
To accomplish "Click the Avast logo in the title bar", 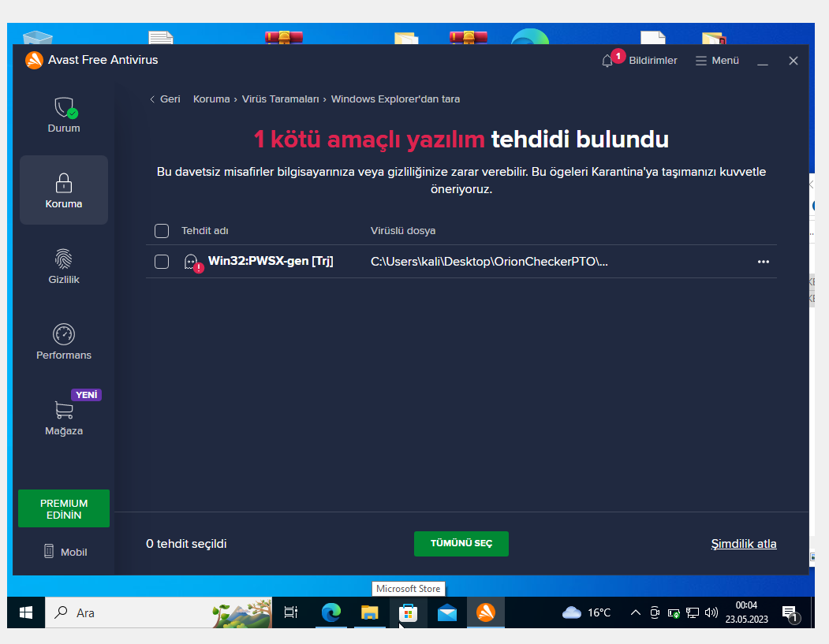I will (x=34, y=60).
